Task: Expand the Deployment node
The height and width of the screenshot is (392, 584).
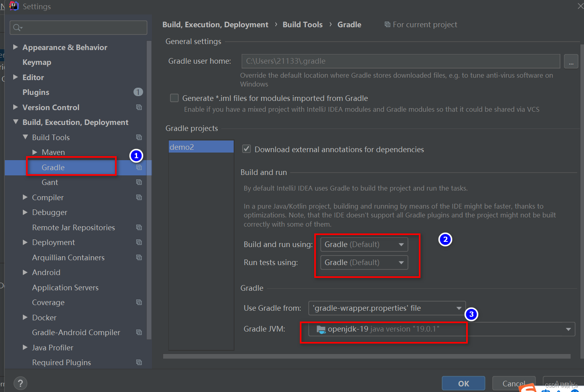Action: click(25, 242)
